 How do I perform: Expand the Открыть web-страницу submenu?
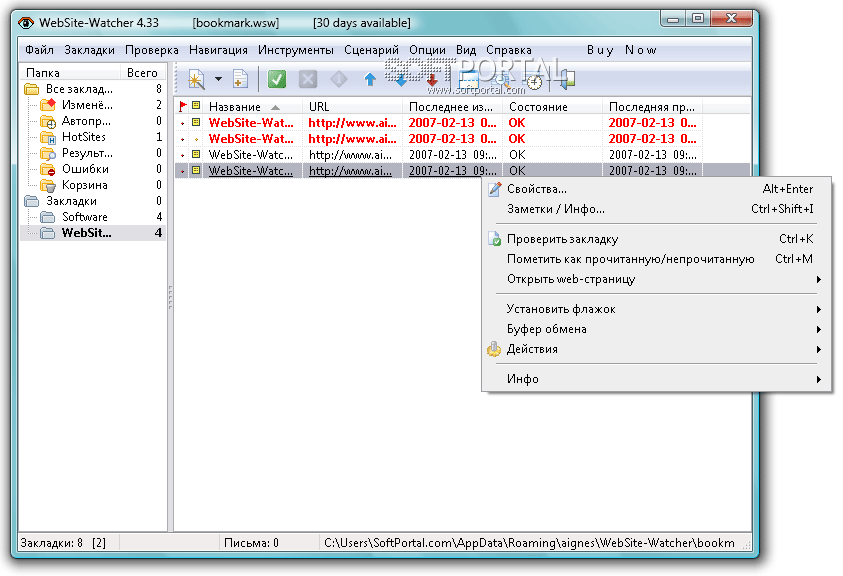[x=656, y=279]
